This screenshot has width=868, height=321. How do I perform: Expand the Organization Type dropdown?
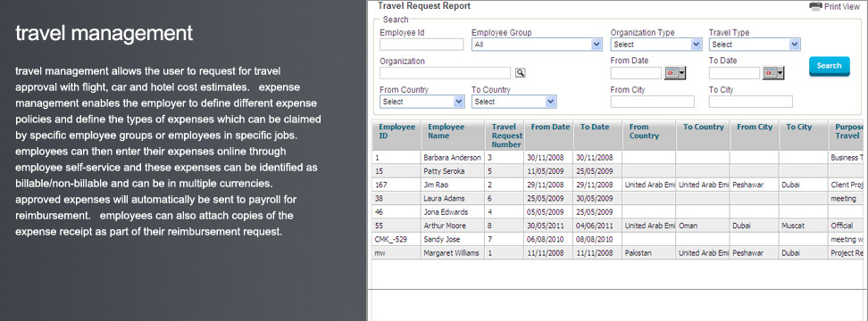[x=656, y=45]
